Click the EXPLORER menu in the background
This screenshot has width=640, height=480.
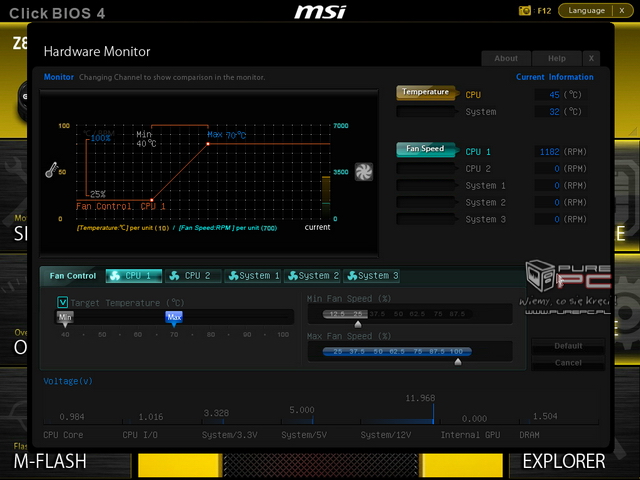tap(564, 461)
